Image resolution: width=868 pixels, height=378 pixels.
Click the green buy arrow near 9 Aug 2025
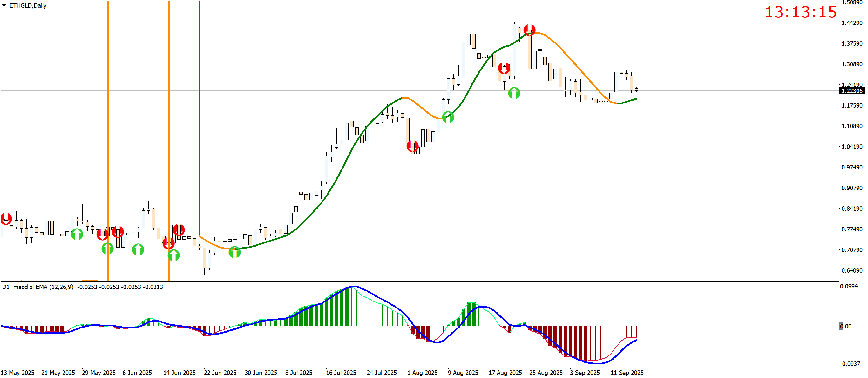[448, 117]
